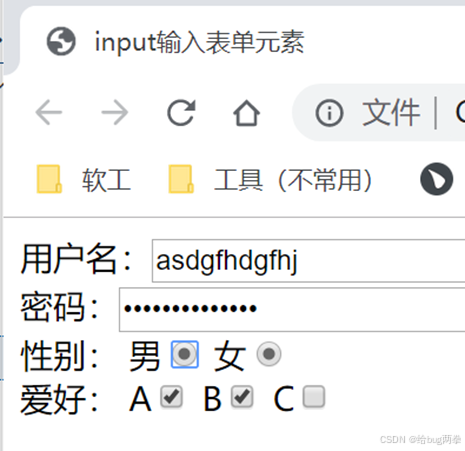Select the 女 radio button
This screenshot has width=465, height=451.
tap(269, 354)
